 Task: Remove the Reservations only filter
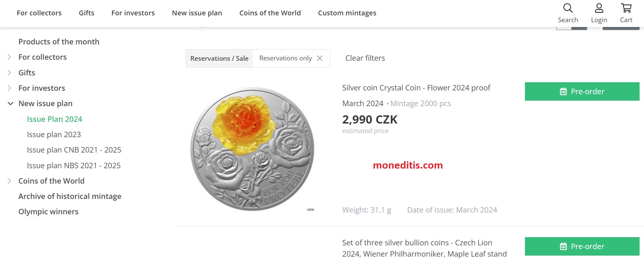(320, 58)
